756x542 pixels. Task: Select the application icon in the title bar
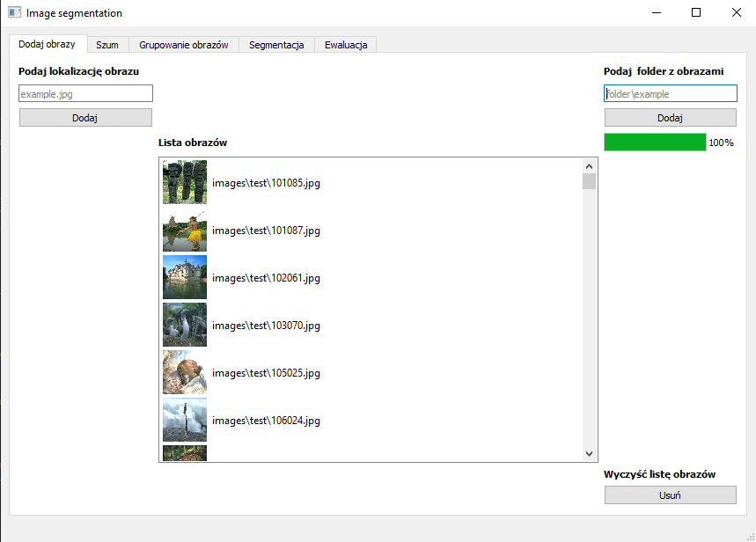click(x=12, y=12)
